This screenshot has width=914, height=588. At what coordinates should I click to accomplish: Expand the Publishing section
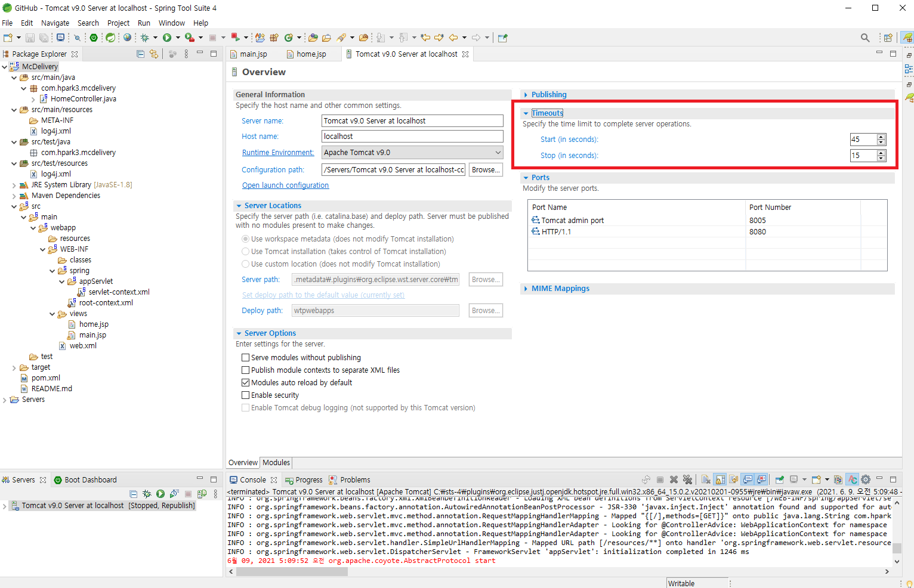[x=526, y=95]
